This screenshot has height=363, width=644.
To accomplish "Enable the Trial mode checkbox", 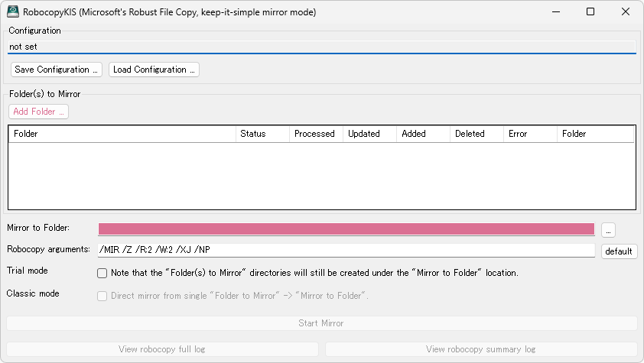I will click(x=102, y=273).
